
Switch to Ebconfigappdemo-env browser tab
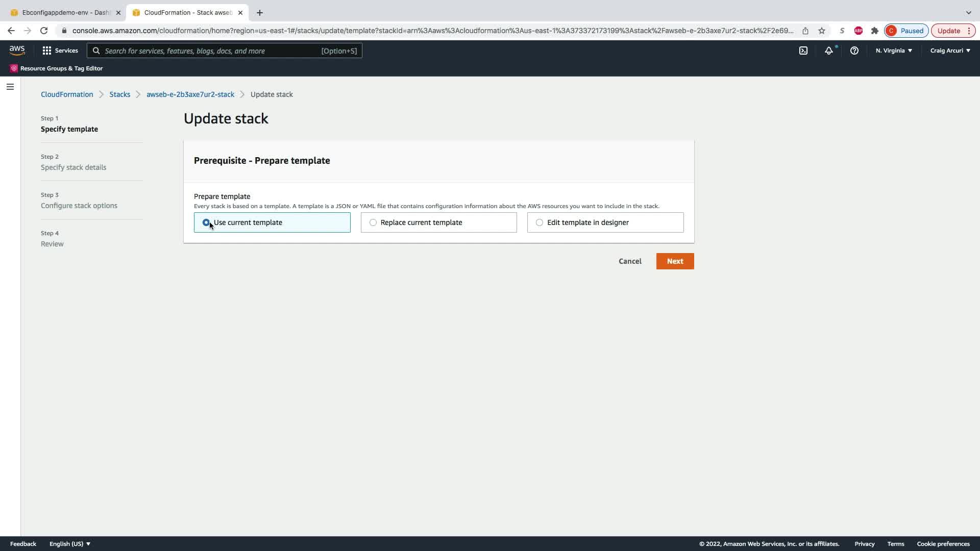pos(65,12)
